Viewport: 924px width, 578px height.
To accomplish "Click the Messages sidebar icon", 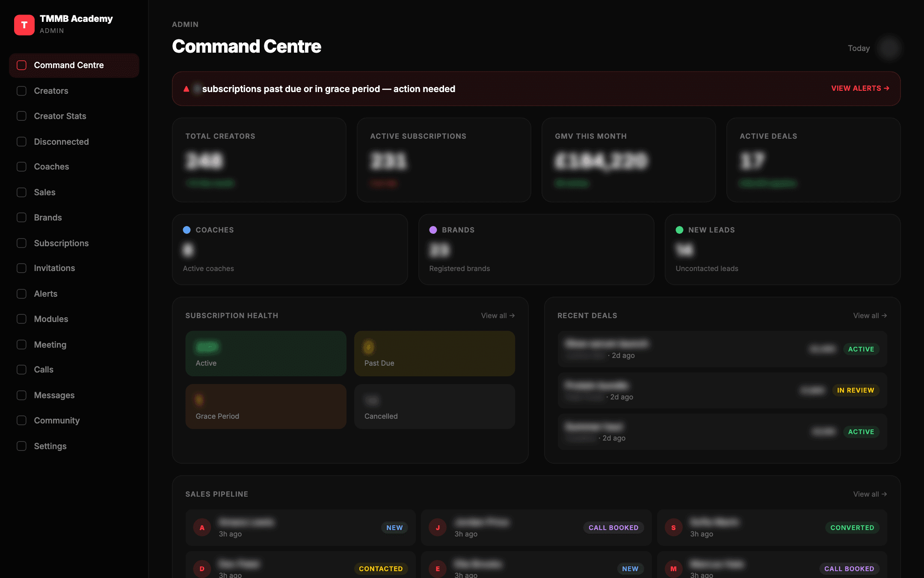I will 21,395.
